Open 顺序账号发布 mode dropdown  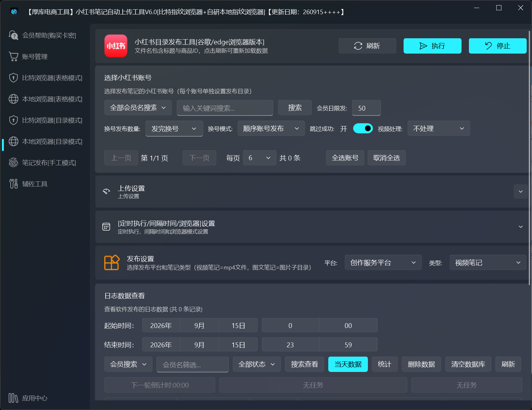click(x=271, y=129)
